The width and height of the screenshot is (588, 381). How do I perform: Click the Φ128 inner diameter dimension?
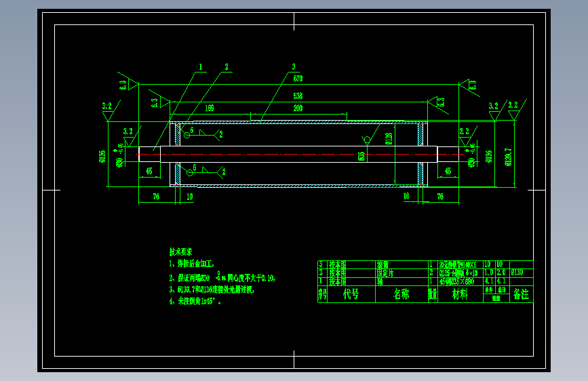tap(389, 138)
